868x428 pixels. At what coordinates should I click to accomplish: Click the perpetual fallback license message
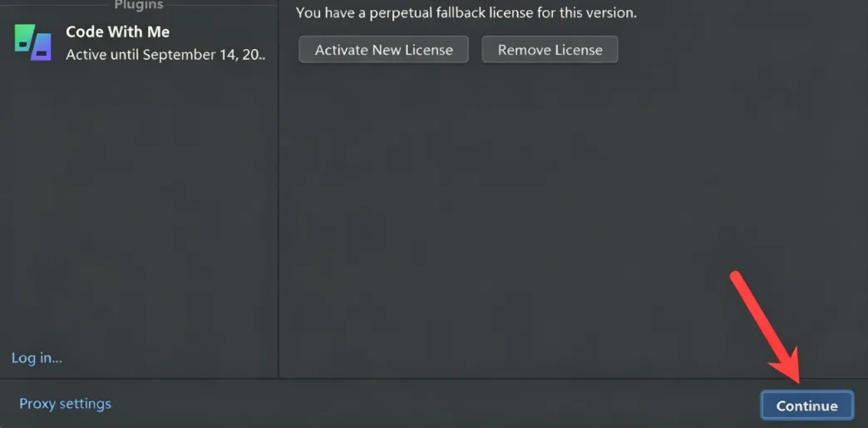[466, 12]
